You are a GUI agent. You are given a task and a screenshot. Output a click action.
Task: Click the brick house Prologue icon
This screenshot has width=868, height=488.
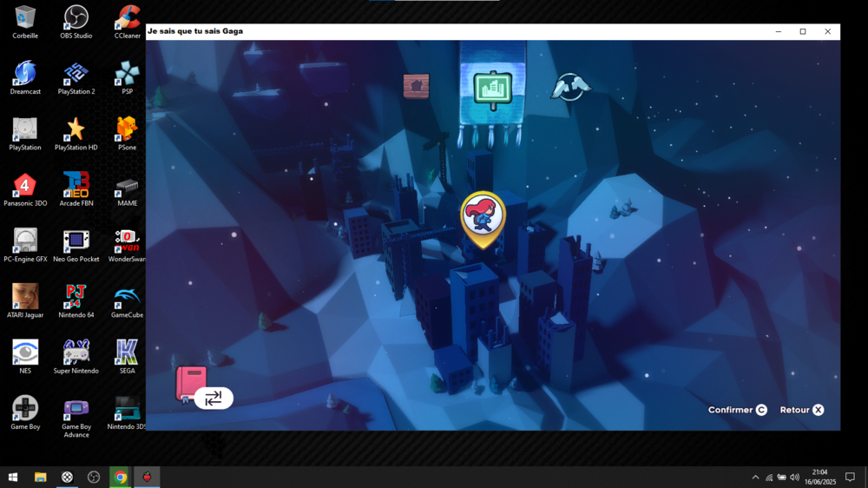pos(417,86)
